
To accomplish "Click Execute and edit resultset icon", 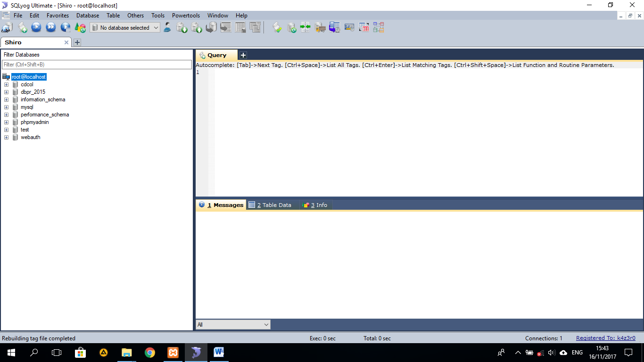I will click(66, 27).
